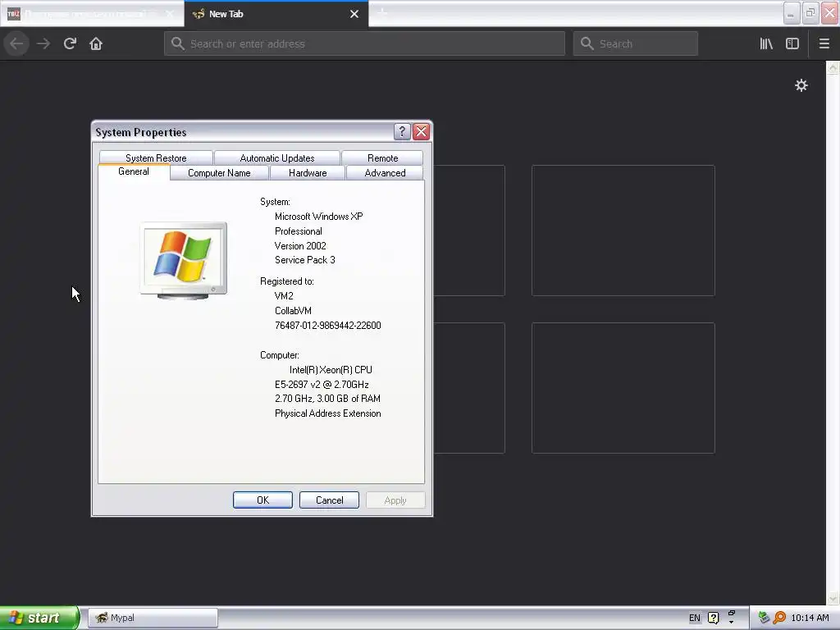This screenshot has height=630, width=840.
Task: Go to the browser Home page
Action: [96, 43]
